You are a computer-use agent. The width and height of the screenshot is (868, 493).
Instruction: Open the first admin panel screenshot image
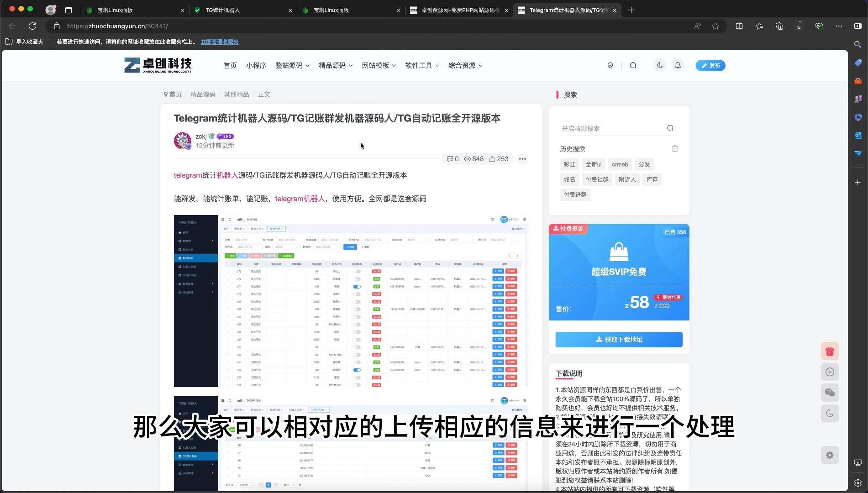(x=351, y=301)
